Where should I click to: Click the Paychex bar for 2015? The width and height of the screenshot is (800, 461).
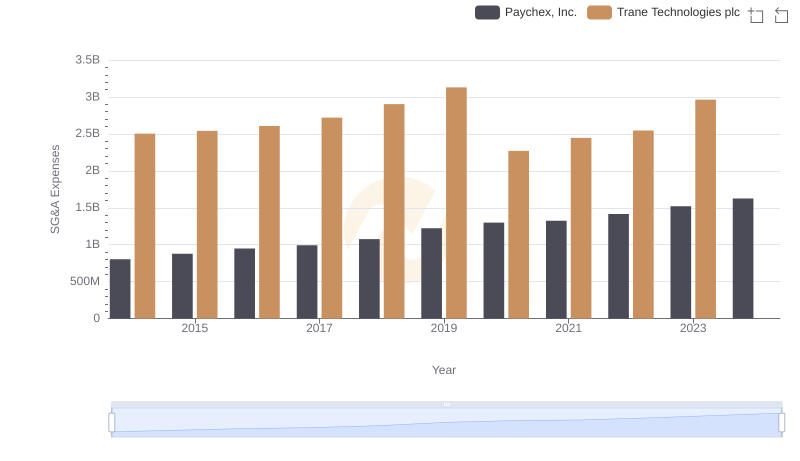coord(182,286)
